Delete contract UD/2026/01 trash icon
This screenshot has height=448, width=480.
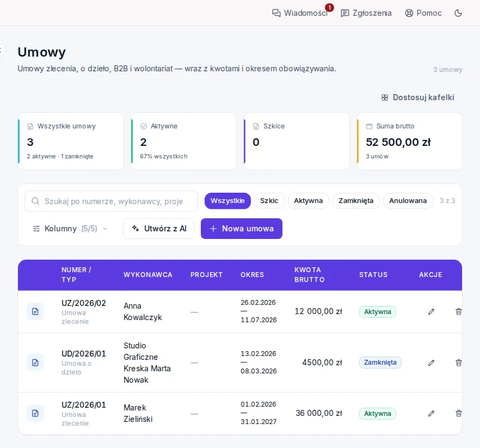(458, 363)
